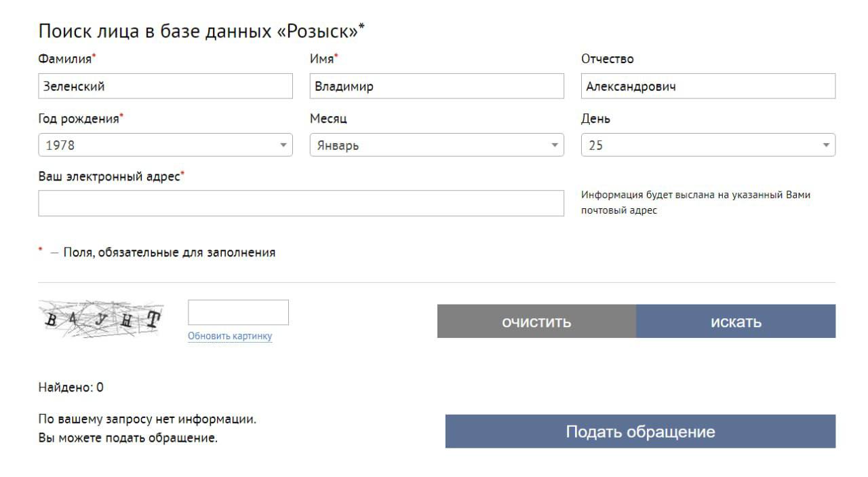
Task: Click the Фамилия field label
Action: (x=65, y=59)
